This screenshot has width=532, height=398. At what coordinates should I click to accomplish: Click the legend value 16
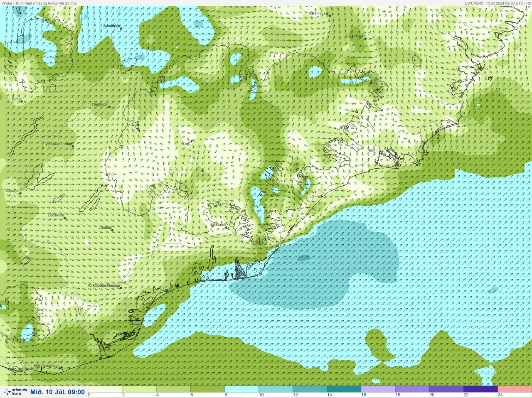363,395
